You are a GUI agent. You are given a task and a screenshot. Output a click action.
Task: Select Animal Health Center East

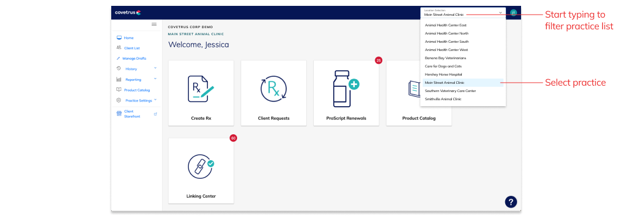coord(463,25)
